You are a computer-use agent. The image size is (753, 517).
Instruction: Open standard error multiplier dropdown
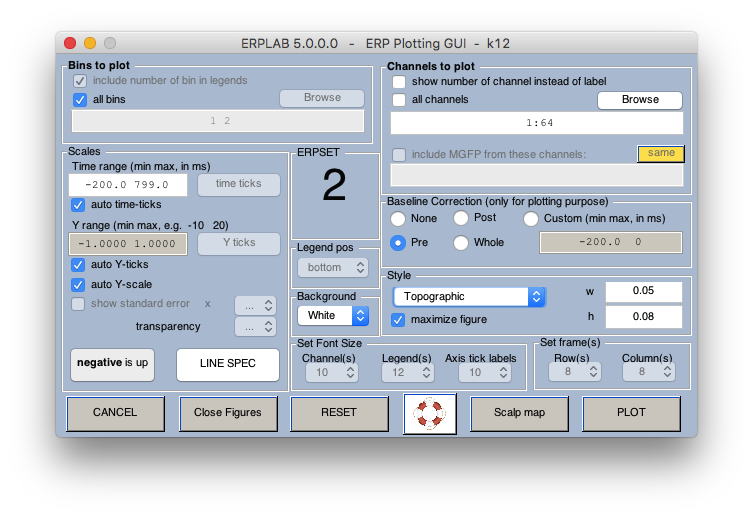pos(255,306)
